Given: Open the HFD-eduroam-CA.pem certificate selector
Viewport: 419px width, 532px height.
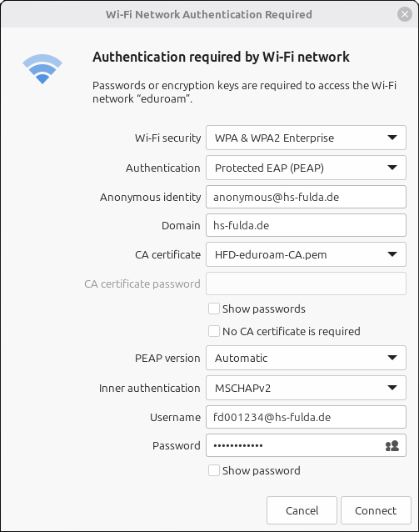Looking at the screenshot, I should [306, 254].
